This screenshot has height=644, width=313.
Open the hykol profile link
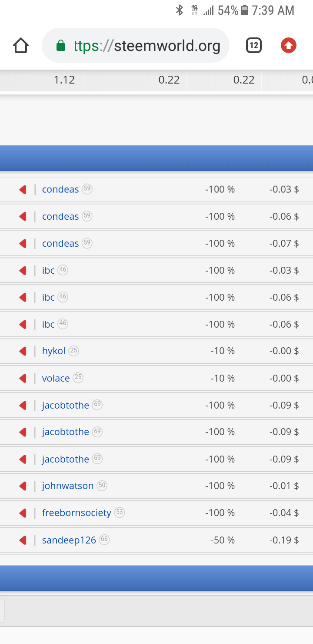click(53, 351)
